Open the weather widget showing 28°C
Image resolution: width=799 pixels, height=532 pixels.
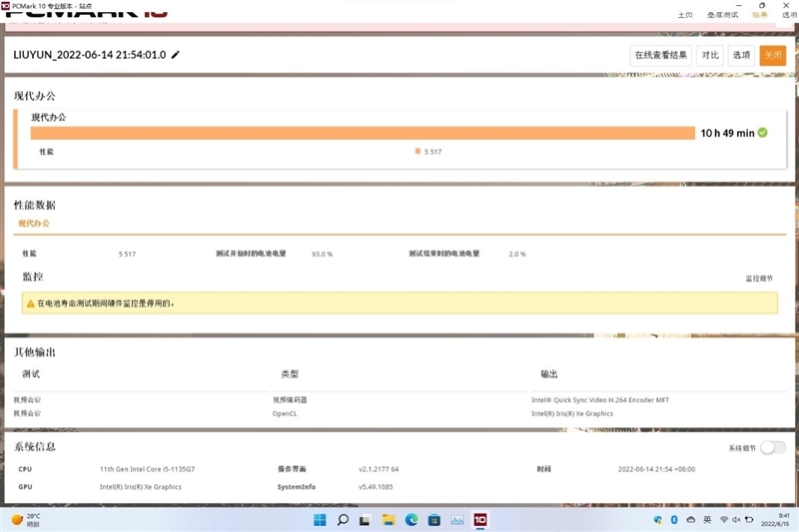click(26, 520)
